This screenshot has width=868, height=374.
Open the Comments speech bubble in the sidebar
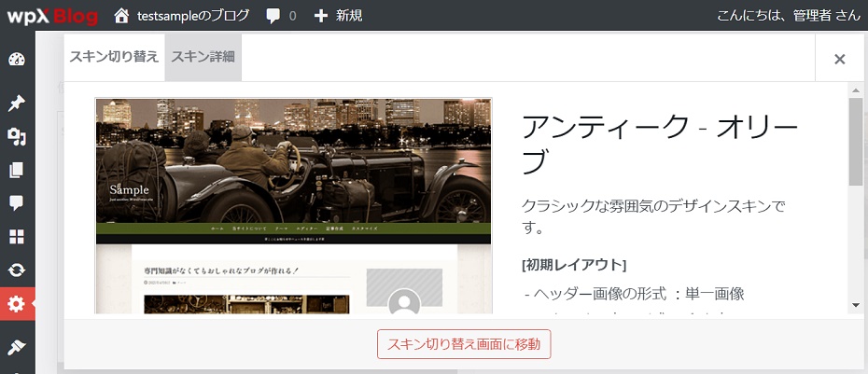click(x=17, y=202)
